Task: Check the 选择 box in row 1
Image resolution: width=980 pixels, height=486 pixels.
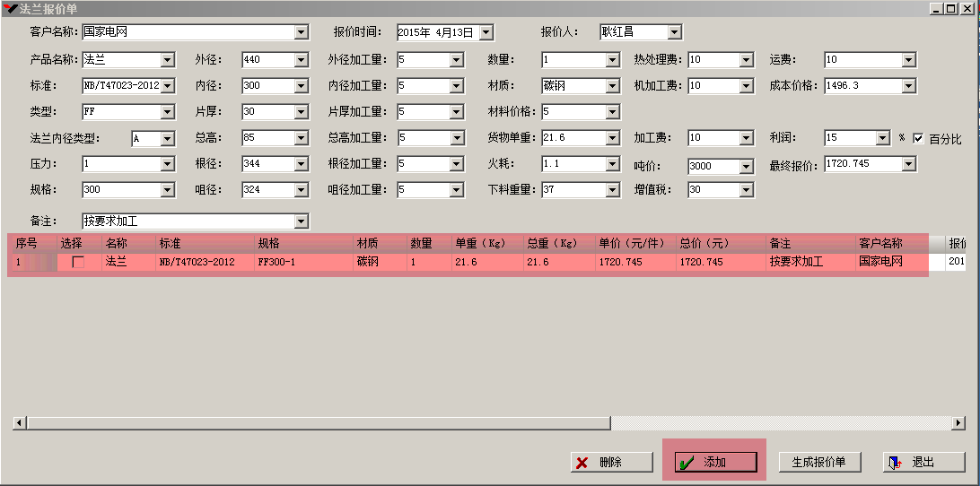Action: click(78, 262)
